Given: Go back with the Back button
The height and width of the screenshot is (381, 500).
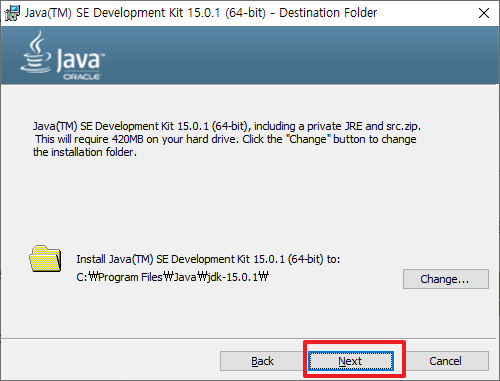Looking at the screenshot, I should pyautogui.click(x=262, y=361).
